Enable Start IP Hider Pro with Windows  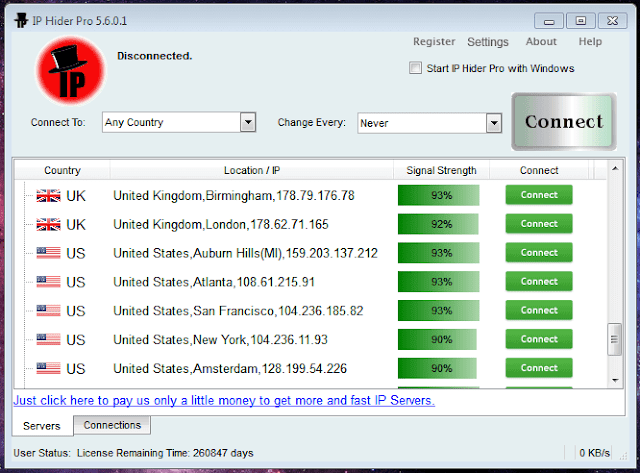pyautogui.click(x=415, y=68)
